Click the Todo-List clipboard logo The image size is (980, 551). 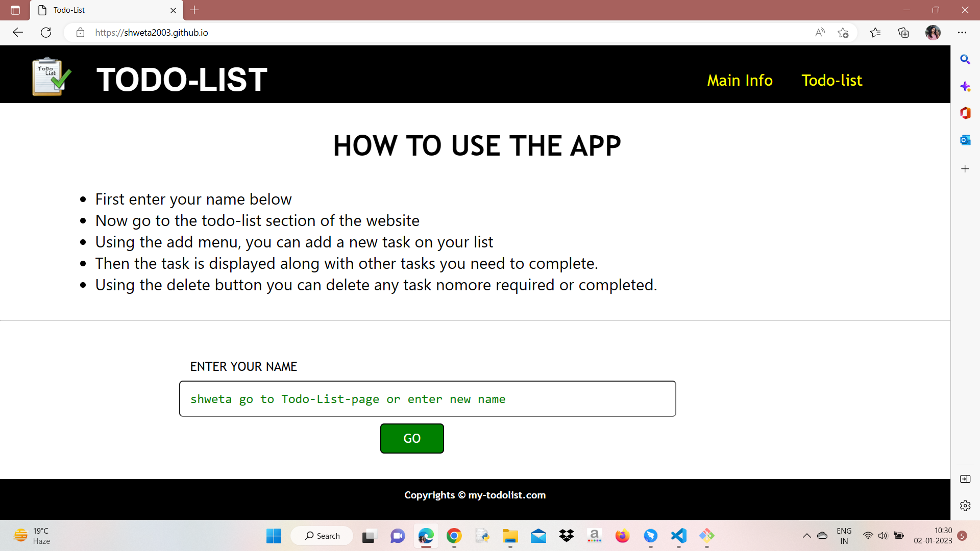(x=51, y=77)
